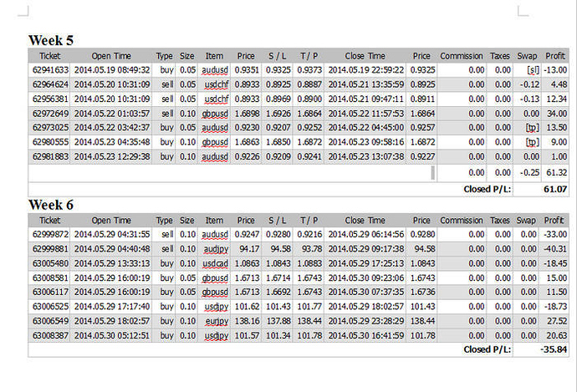Select ticket number 62999881
Image resolution: width=577 pixels, height=392 pixels.
pyautogui.click(x=50, y=249)
